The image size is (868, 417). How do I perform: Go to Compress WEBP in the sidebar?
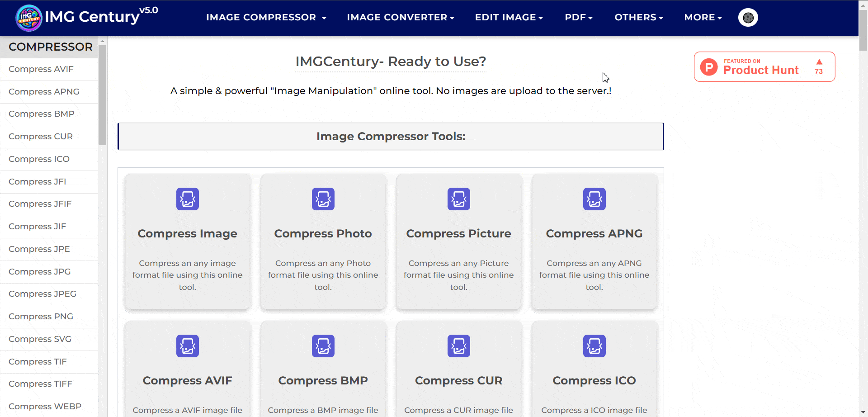pos(49,407)
